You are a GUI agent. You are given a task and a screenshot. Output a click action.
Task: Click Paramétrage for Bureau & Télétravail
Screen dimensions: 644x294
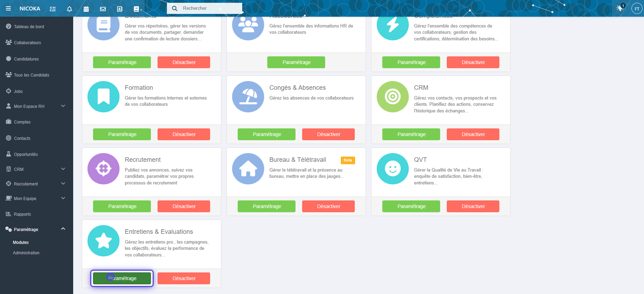(267, 206)
